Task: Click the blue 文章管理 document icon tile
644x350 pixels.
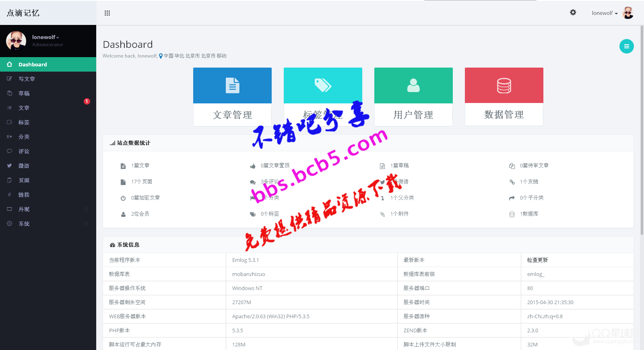Action: pos(232,85)
